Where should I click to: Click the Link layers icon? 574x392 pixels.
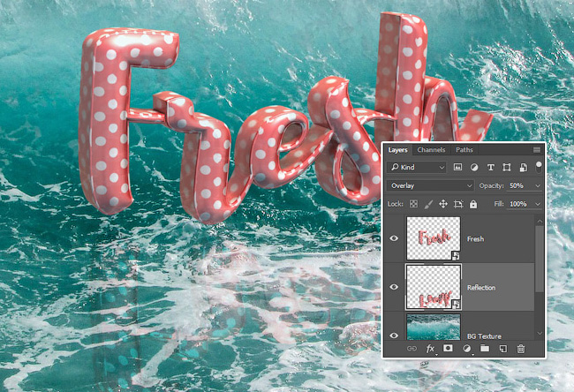(412, 349)
